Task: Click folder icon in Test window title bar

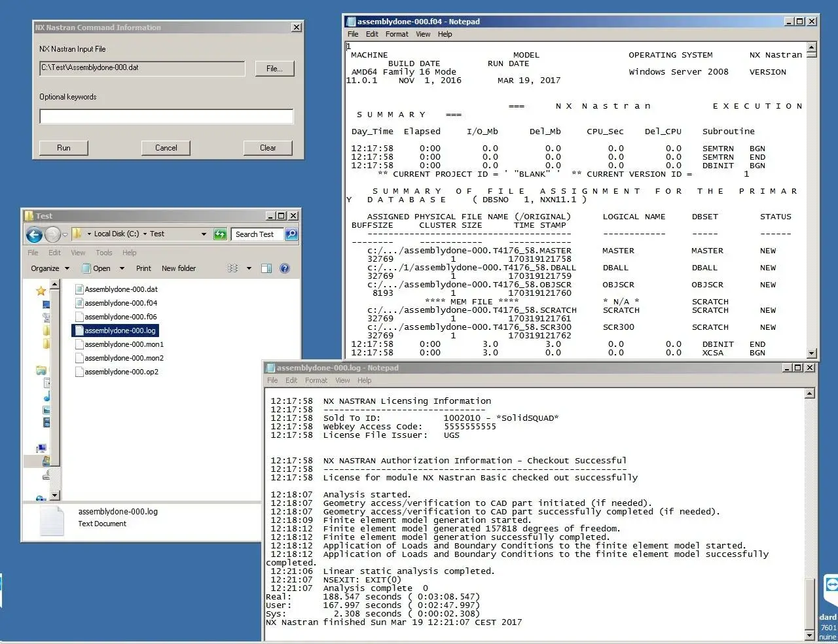Action: (29, 216)
